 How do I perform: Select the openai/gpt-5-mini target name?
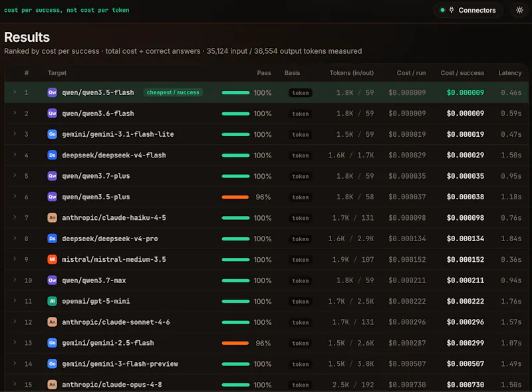pos(96,301)
